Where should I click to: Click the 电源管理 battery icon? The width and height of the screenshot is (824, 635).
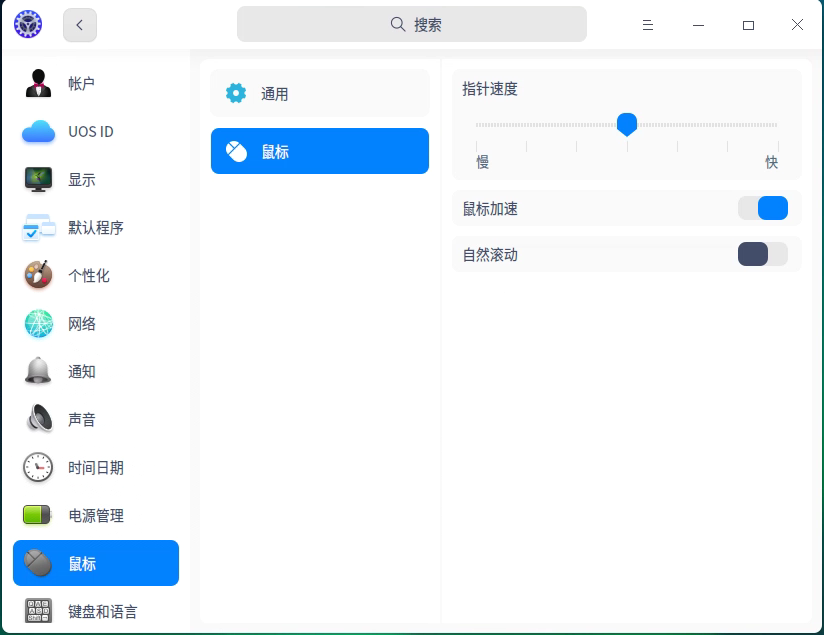click(x=37, y=515)
